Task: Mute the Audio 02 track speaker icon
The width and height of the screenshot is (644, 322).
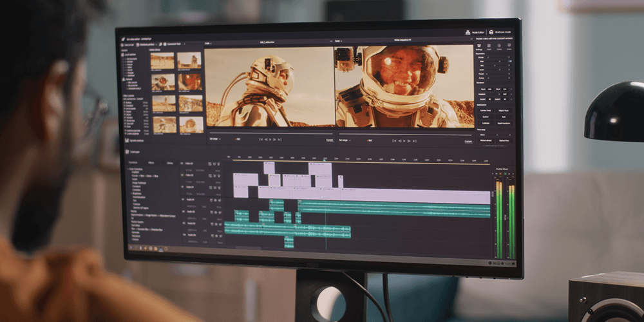Action: [220, 213]
